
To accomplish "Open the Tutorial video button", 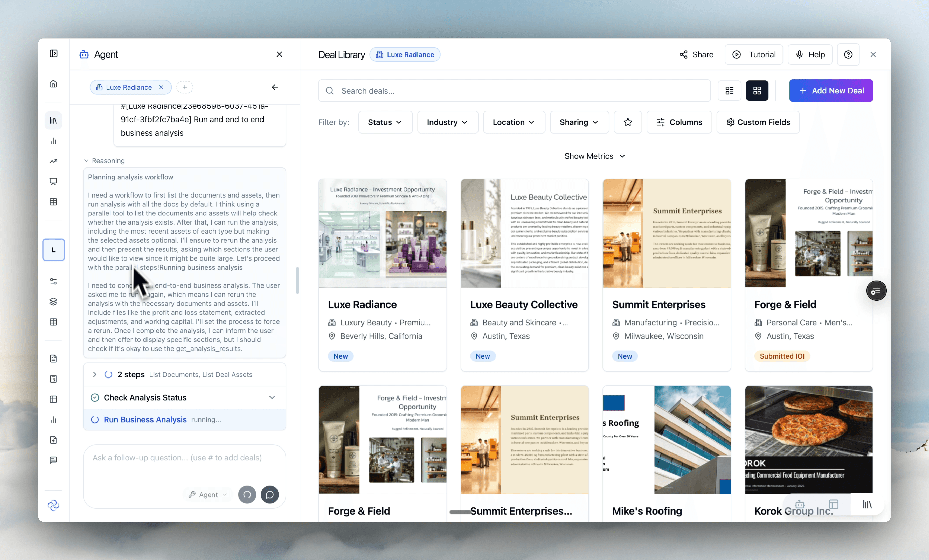I will (754, 54).
